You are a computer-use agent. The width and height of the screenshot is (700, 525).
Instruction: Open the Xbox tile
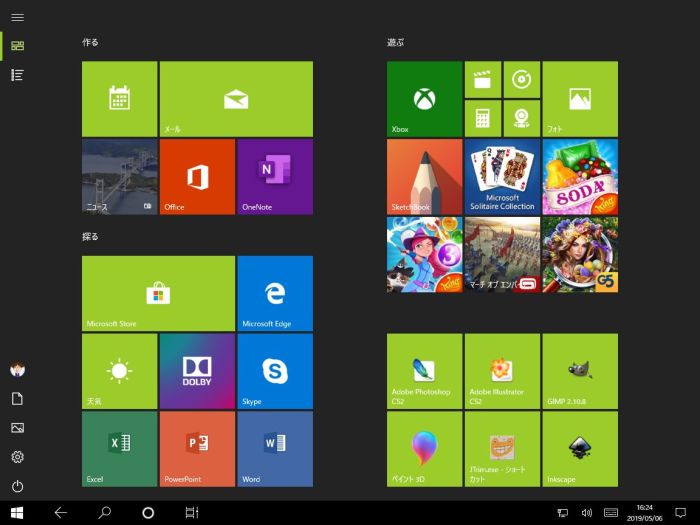point(424,99)
